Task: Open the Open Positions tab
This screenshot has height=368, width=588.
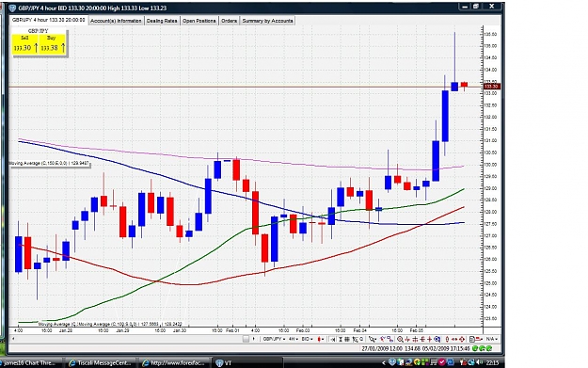Action: pos(199,21)
